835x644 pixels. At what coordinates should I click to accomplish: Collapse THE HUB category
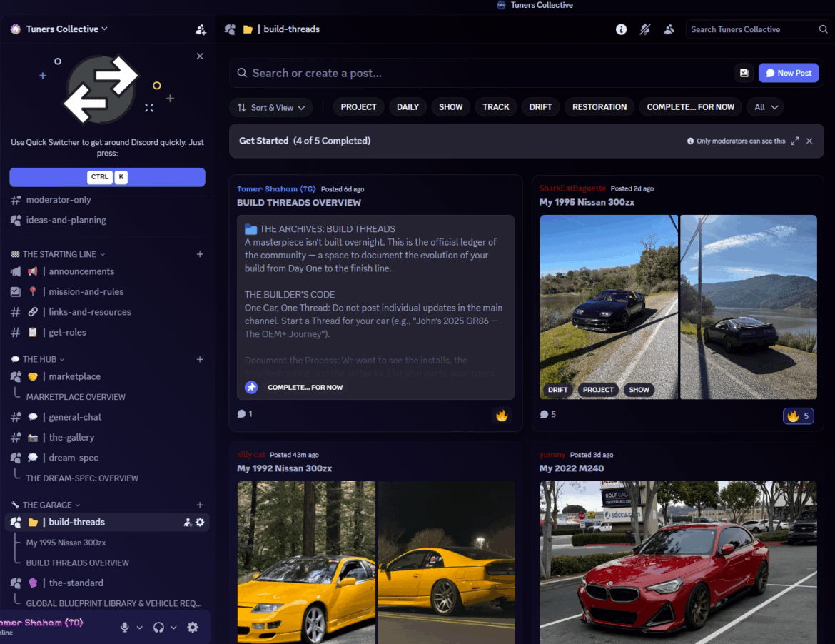click(x=39, y=360)
